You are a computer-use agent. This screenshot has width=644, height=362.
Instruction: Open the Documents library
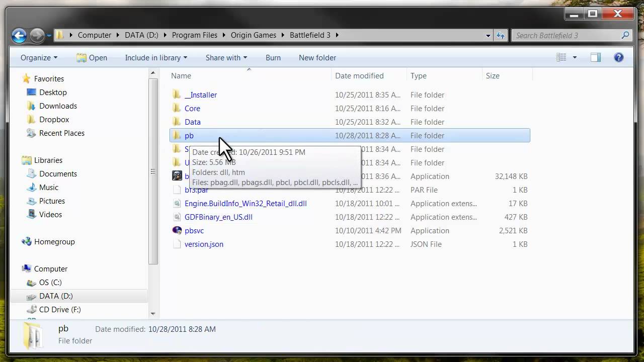tap(58, 174)
